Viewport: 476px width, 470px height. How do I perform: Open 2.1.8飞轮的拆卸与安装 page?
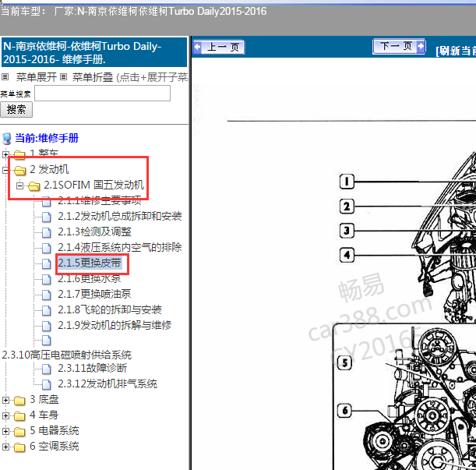110,309
